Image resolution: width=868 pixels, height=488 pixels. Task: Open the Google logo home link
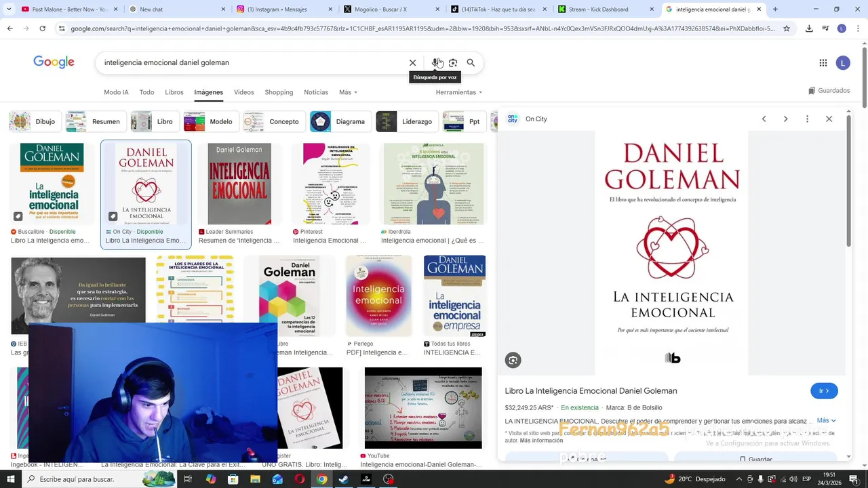[x=54, y=62]
